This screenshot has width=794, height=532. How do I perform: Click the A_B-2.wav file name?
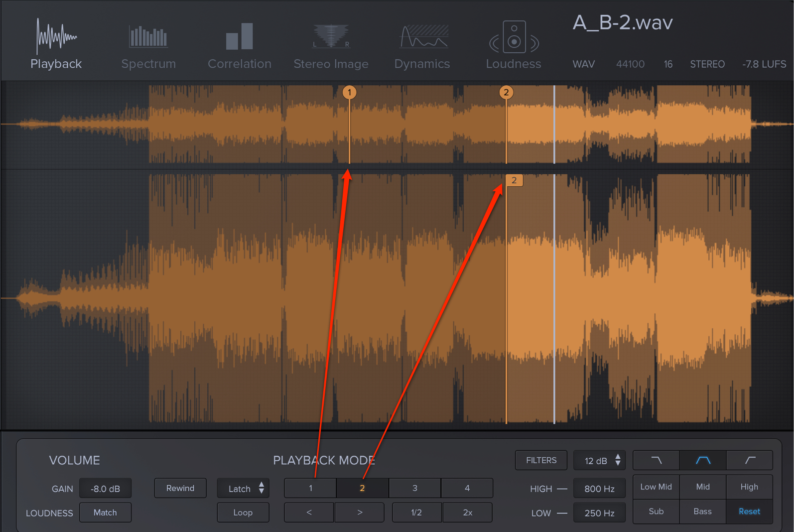(x=623, y=22)
